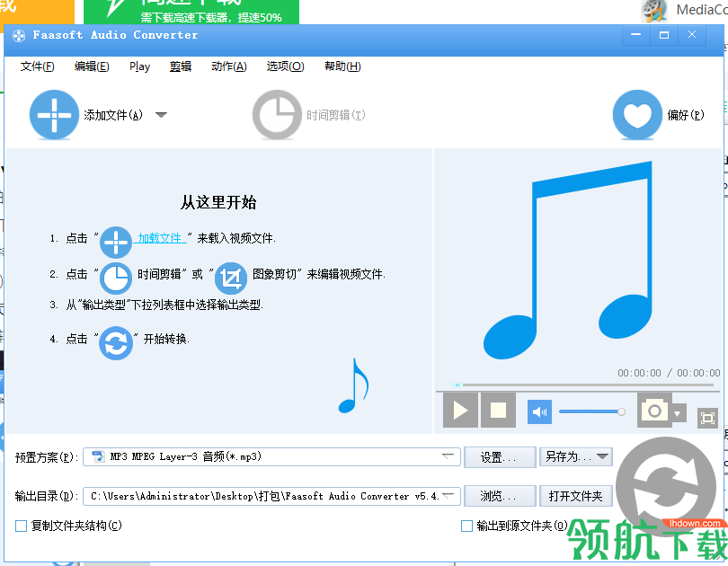The height and width of the screenshot is (566, 728).
Task: Stop playback with the stop button
Action: pyautogui.click(x=498, y=410)
